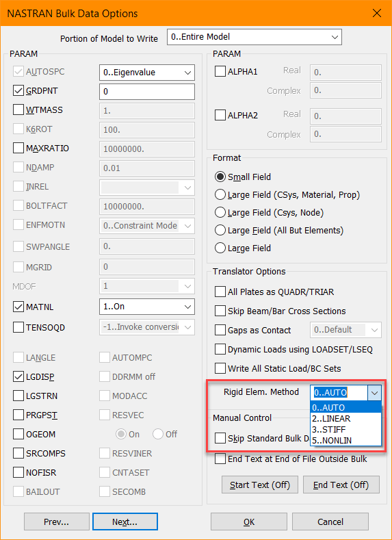Enable Write All Static Load/BC Sets
Viewport: 392px width, 540px height.
pos(220,368)
